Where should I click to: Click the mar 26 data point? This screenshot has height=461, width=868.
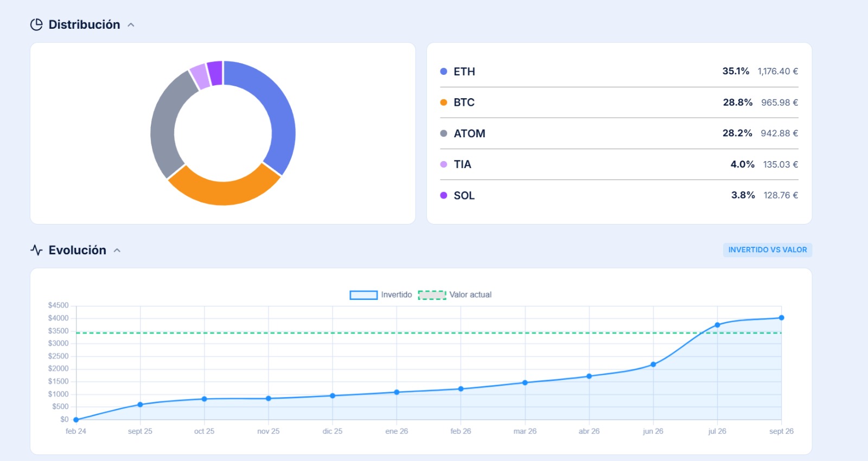pos(525,383)
